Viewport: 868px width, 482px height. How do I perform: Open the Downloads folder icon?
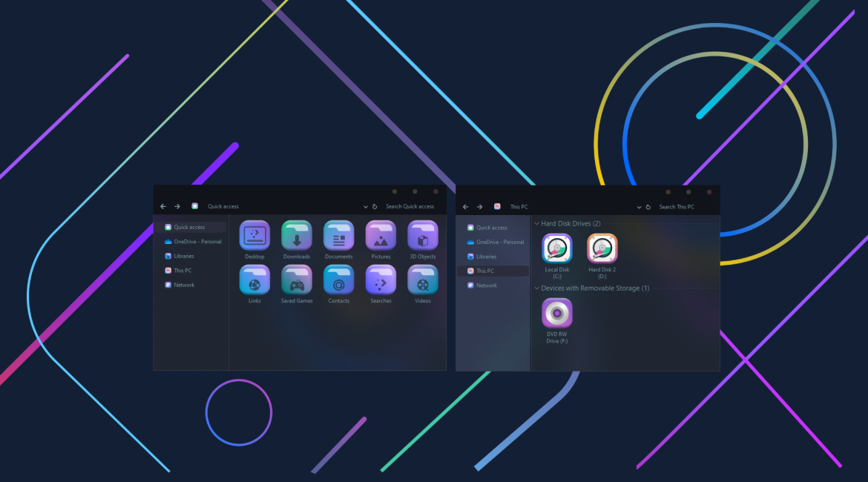pyautogui.click(x=297, y=236)
